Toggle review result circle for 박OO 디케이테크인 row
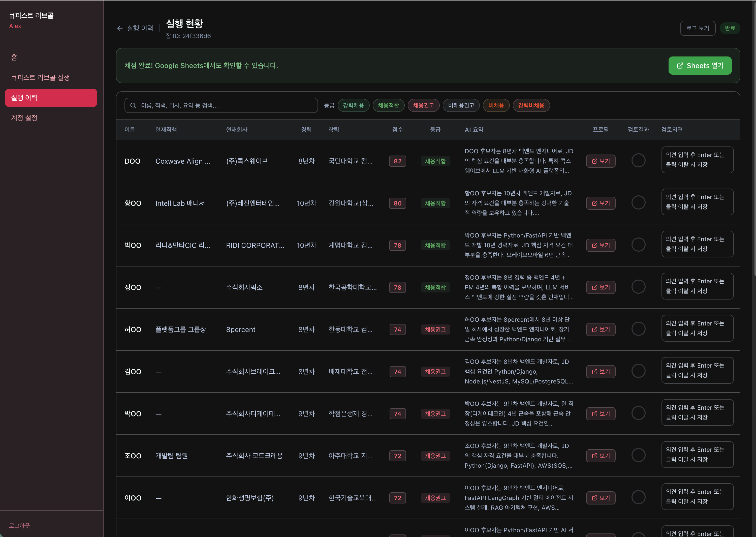 coord(638,413)
